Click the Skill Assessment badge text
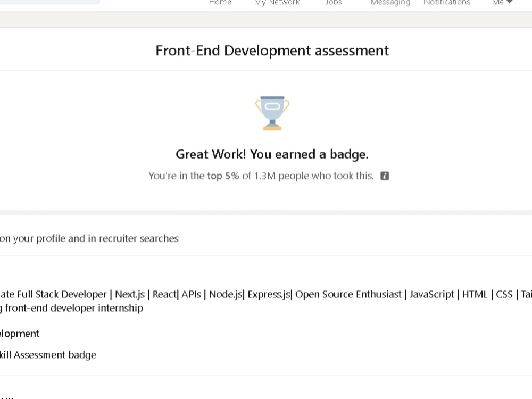This screenshot has width=532, height=399. click(48, 355)
